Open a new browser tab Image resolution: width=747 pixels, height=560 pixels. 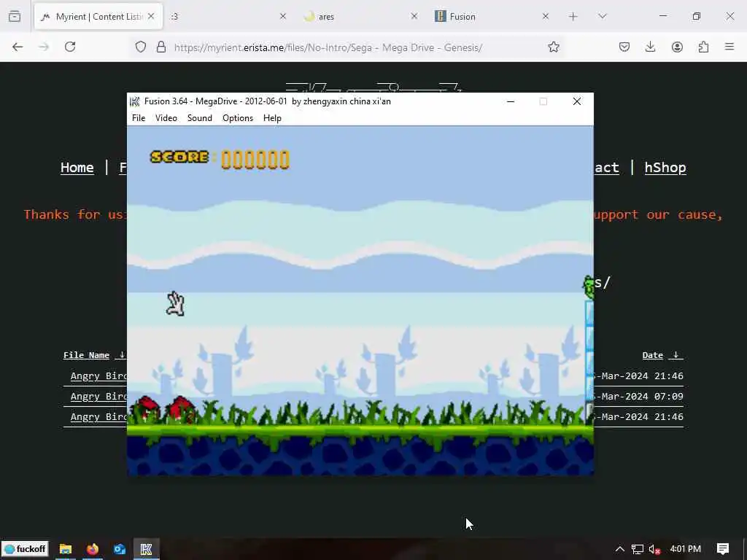coord(573,17)
